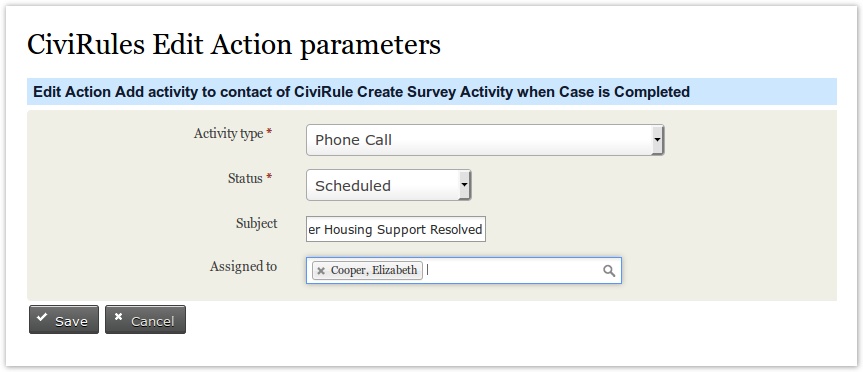
Task: Click the Status field label
Action: 245,178
